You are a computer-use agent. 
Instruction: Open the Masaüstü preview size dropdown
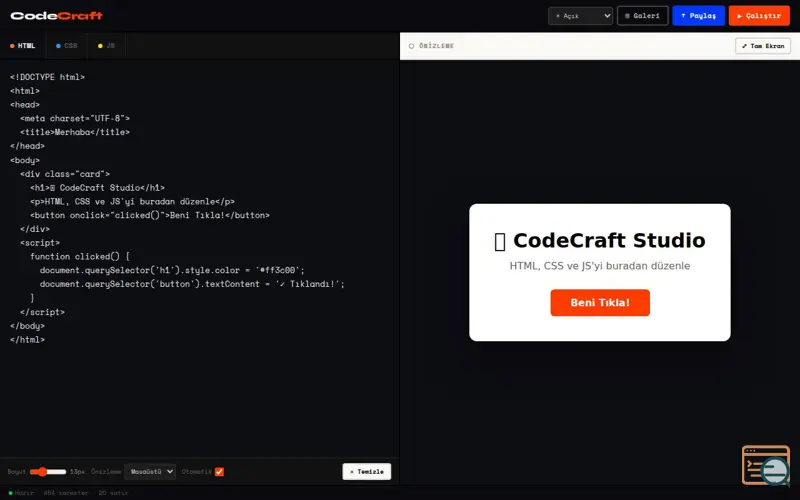(150, 471)
